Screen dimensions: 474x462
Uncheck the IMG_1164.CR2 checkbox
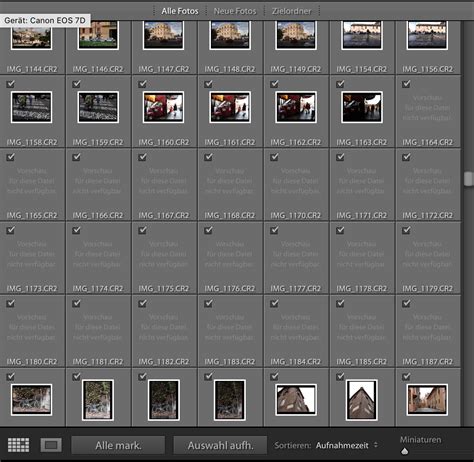pos(406,84)
